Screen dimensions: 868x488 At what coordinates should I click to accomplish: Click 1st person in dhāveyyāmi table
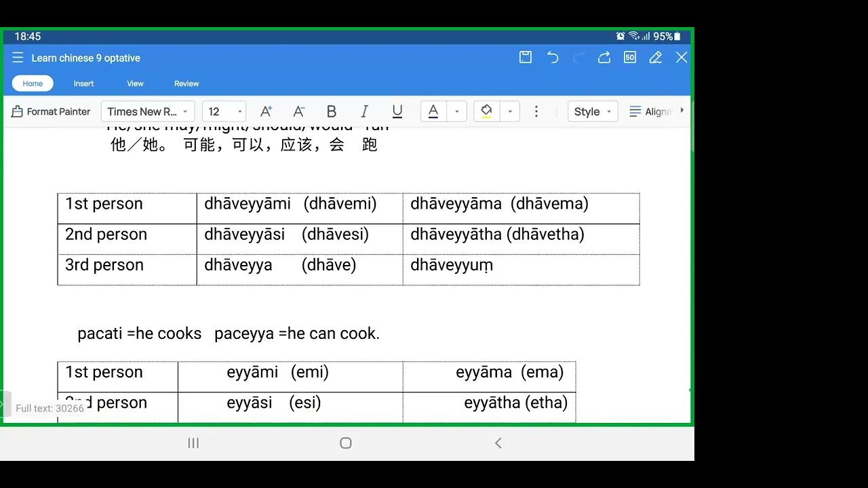pyautogui.click(x=127, y=209)
